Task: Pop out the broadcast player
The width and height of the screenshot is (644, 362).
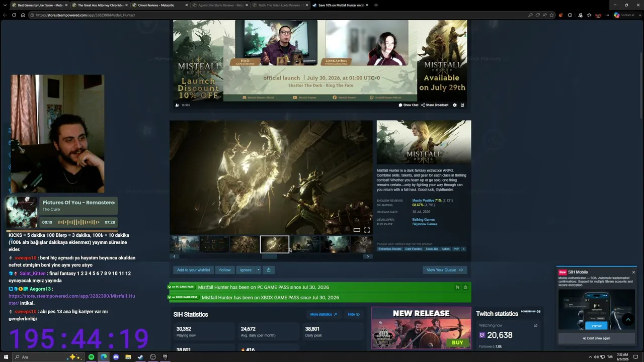Action: pos(462,105)
